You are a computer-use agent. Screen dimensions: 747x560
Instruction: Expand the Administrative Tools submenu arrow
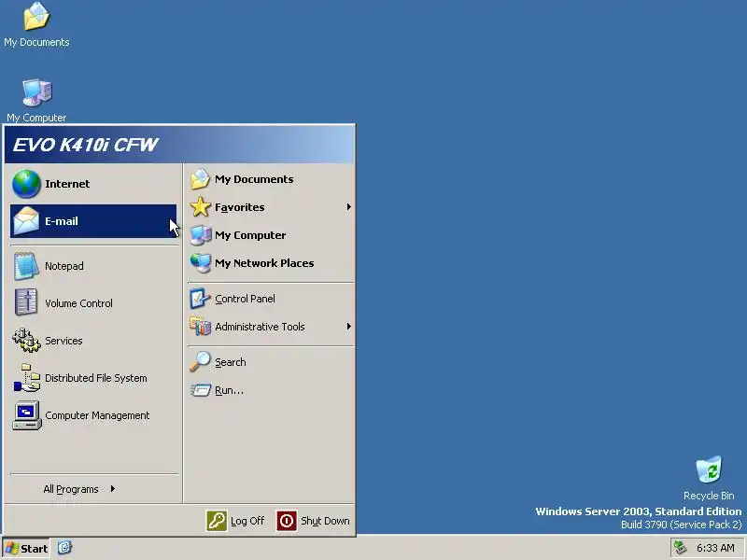pos(348,327)
